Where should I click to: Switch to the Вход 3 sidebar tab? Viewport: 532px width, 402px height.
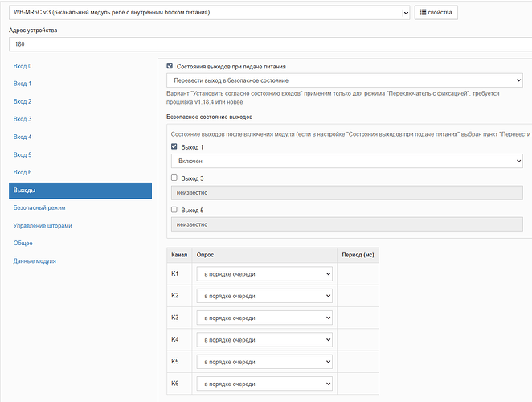(x=23, y=119)
